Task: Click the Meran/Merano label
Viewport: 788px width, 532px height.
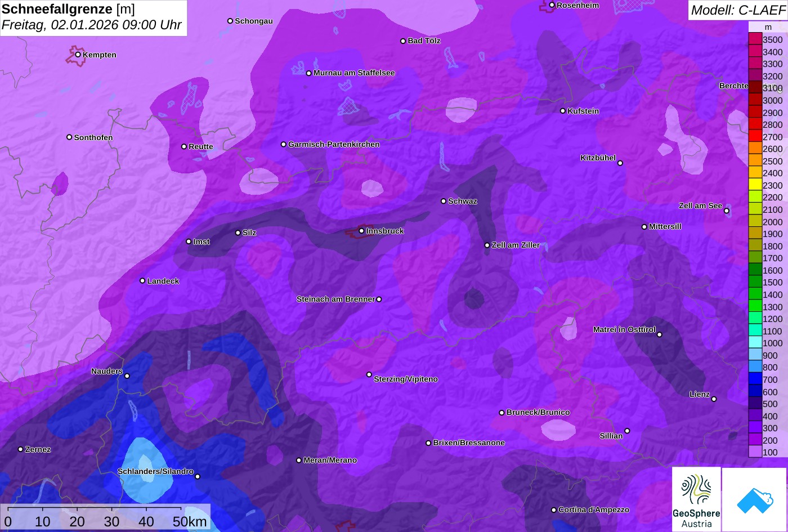Action: click(330, 460)
